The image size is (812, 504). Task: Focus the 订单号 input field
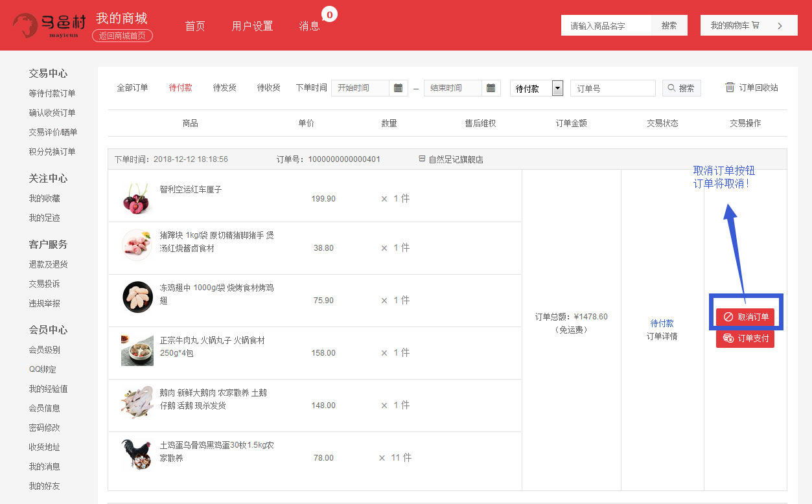[x=613, y=88]
